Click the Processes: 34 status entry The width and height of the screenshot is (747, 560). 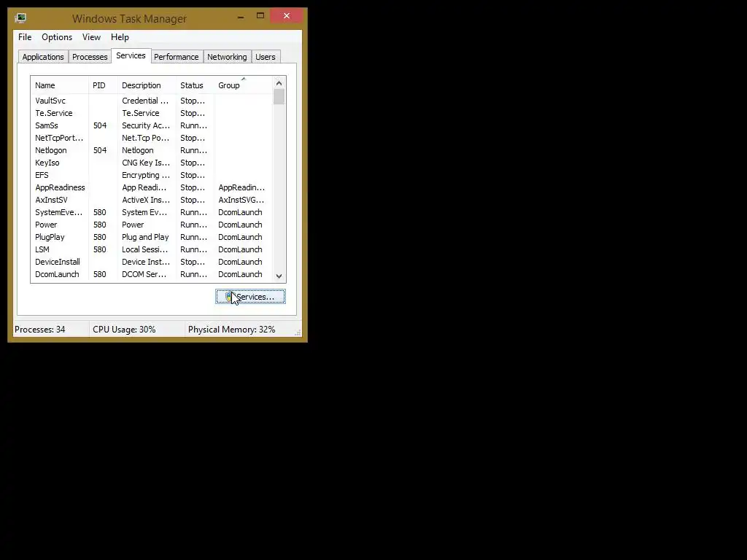pos(40,330)
